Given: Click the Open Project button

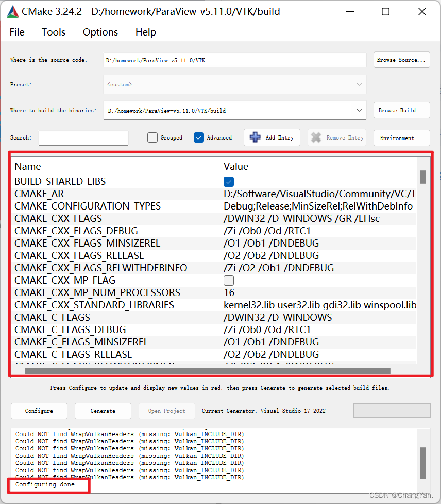Looking at the screenshot, I should 166,411.
